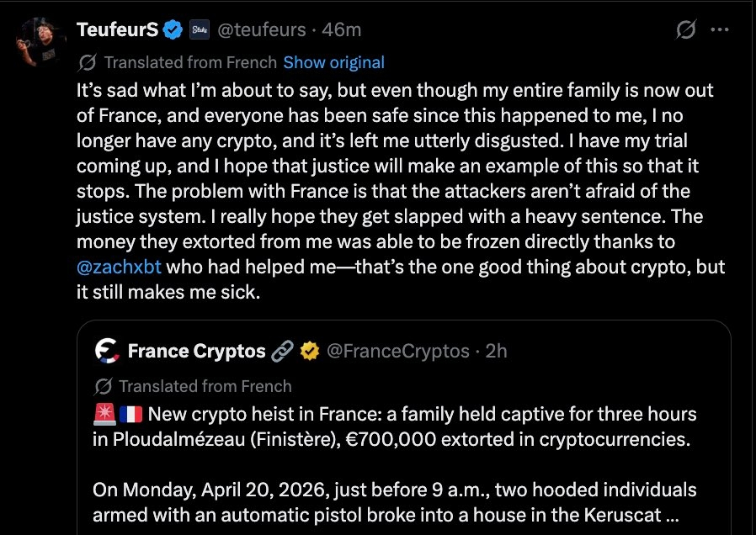Open the Grok slashed-circle icon on the post

pos(686,30)
